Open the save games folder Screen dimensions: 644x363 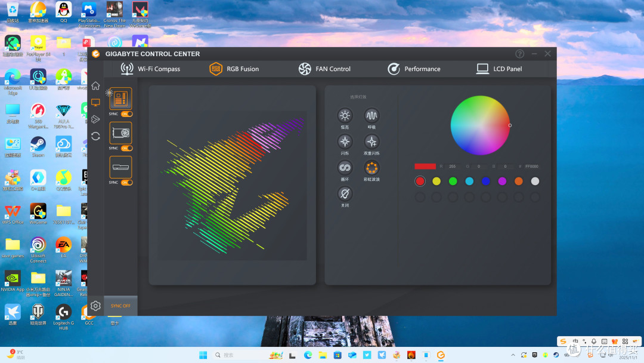(13, 248)
